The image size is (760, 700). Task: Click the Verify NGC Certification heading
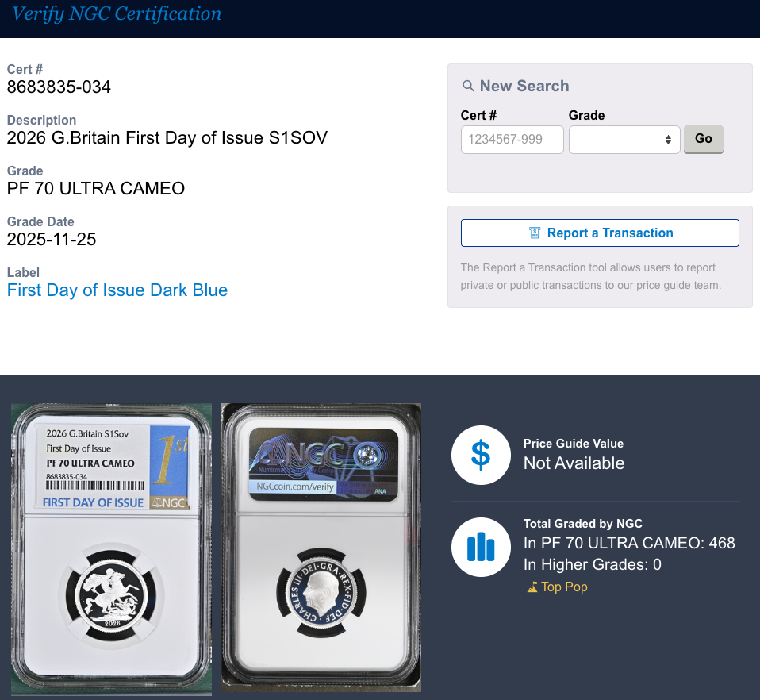click(117, 13)
